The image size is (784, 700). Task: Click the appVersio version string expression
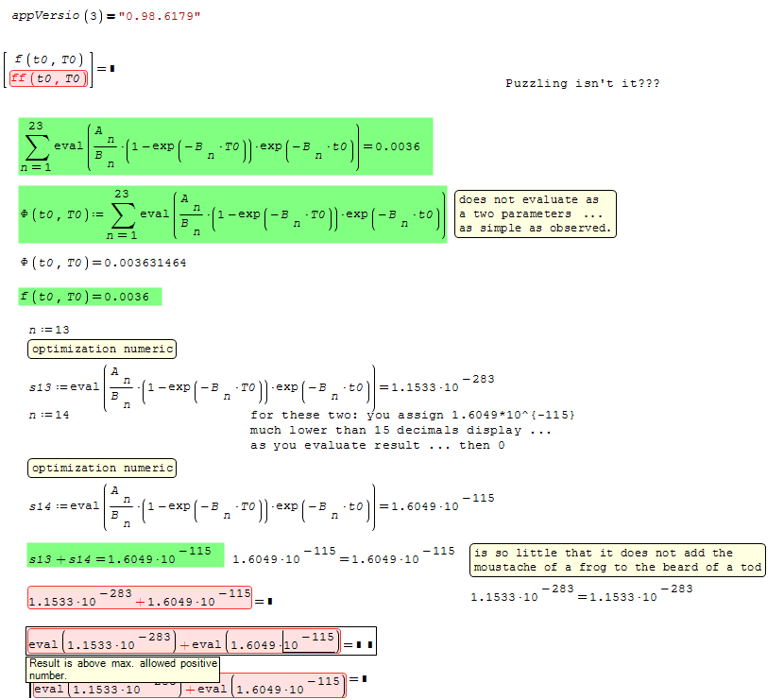106,17
